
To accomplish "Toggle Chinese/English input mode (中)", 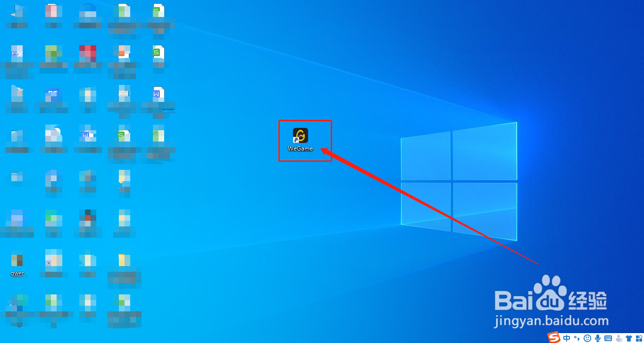I will [x=567, y=338].
